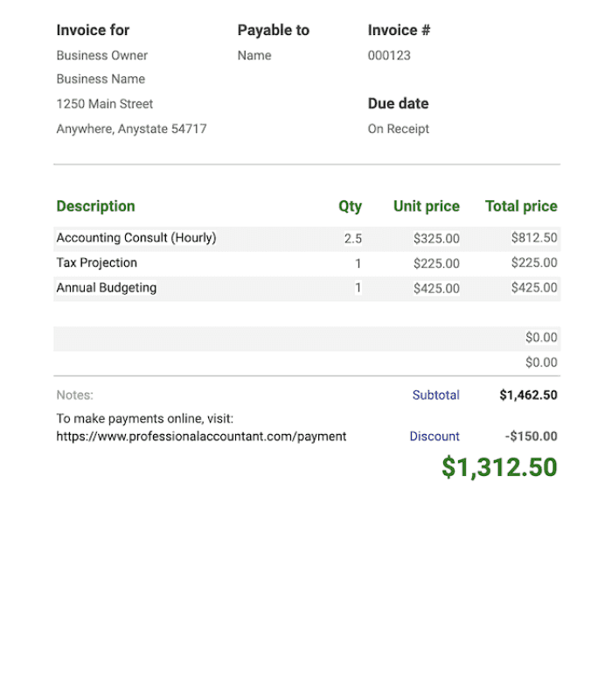Select the Tax Projection quantity cell
Viewport: 612px width, 700px height.
click(358, 263)
